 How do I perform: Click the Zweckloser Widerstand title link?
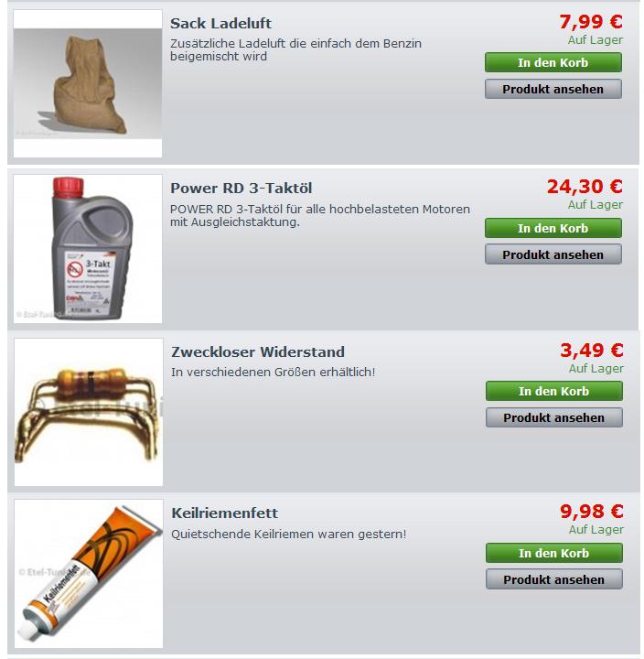click(x=258, y=351)
